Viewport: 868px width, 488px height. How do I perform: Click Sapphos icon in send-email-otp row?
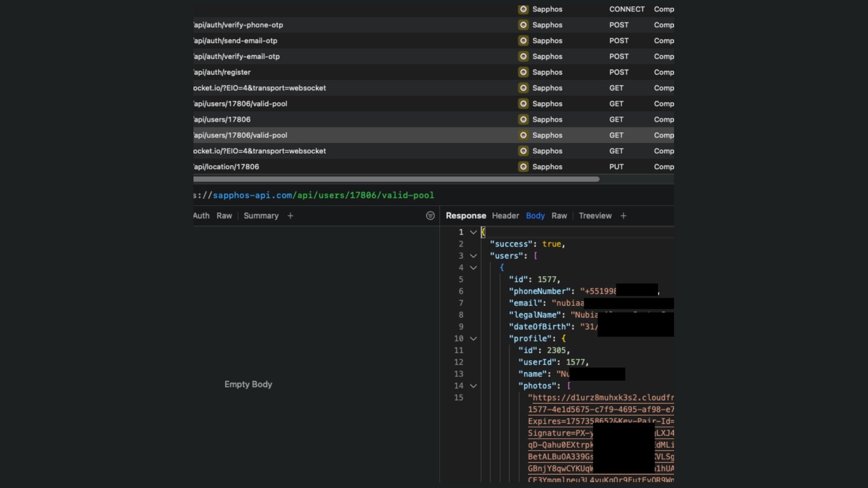[x=523, y=41]
